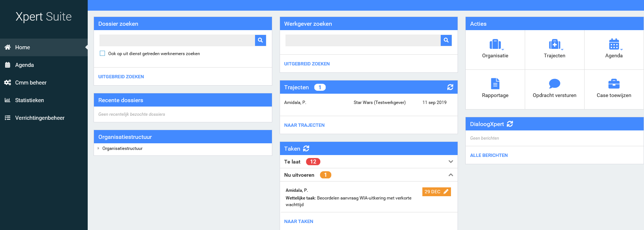Open Statistieken in the sidebar menu

(x=29, y=100)
